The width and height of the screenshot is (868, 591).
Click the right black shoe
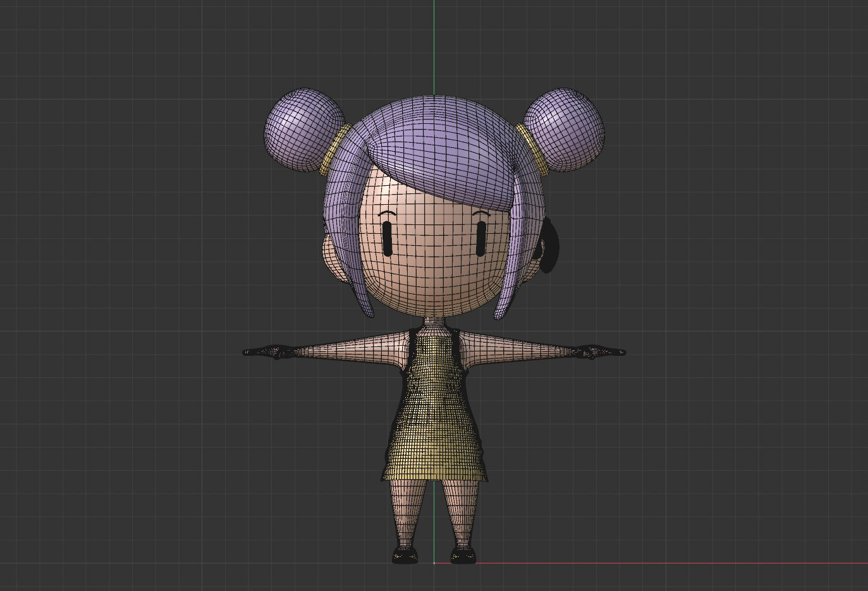(x=463, y=556)
